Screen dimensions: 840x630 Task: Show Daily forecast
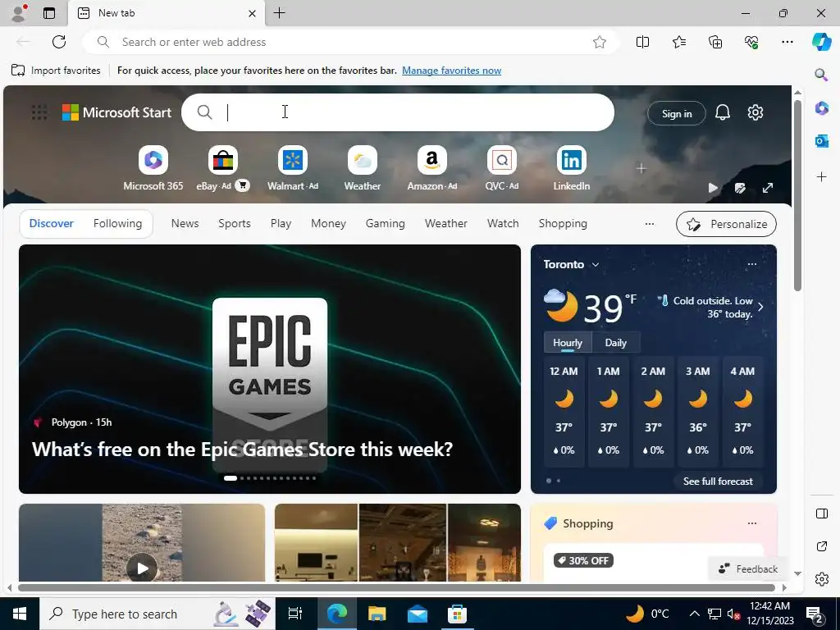pyautogui.click(x=615, y=343)
